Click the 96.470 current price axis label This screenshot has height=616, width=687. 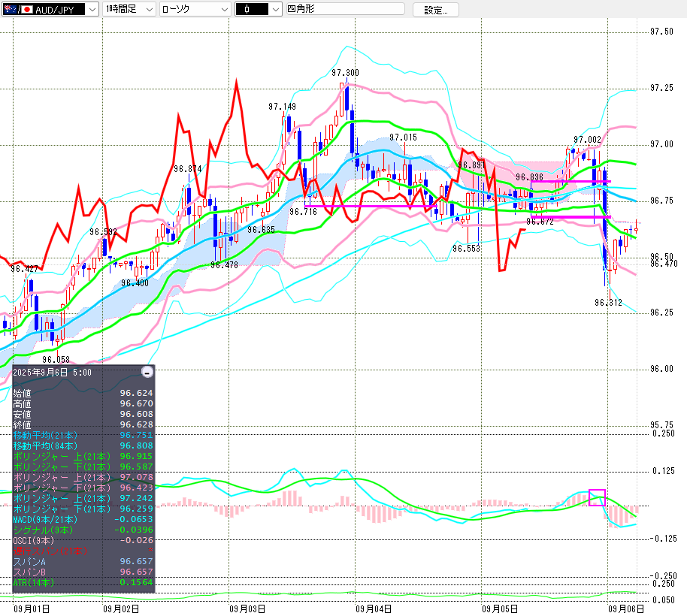664,264
